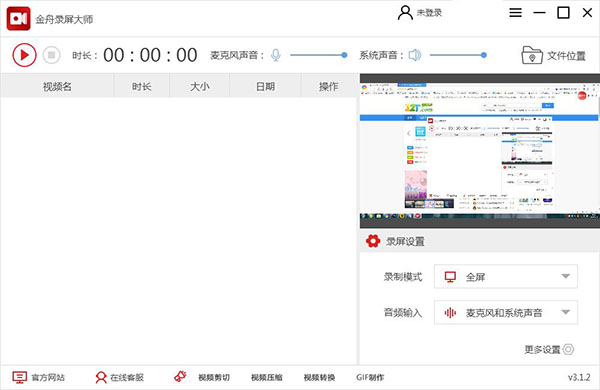600x390 pixels.
Task: Click the 在线客服 person icon
Action: pos(101,377)
